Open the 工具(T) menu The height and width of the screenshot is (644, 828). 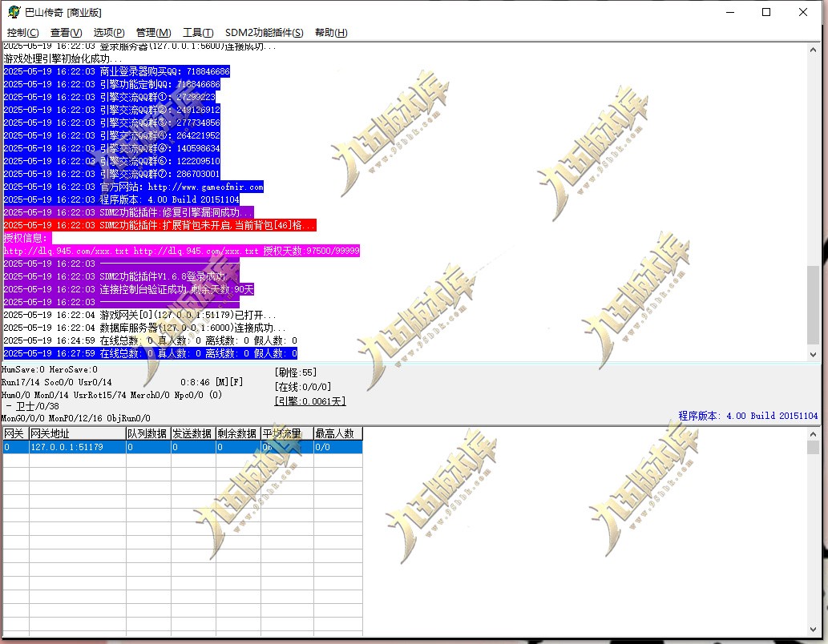coord(198,33)
